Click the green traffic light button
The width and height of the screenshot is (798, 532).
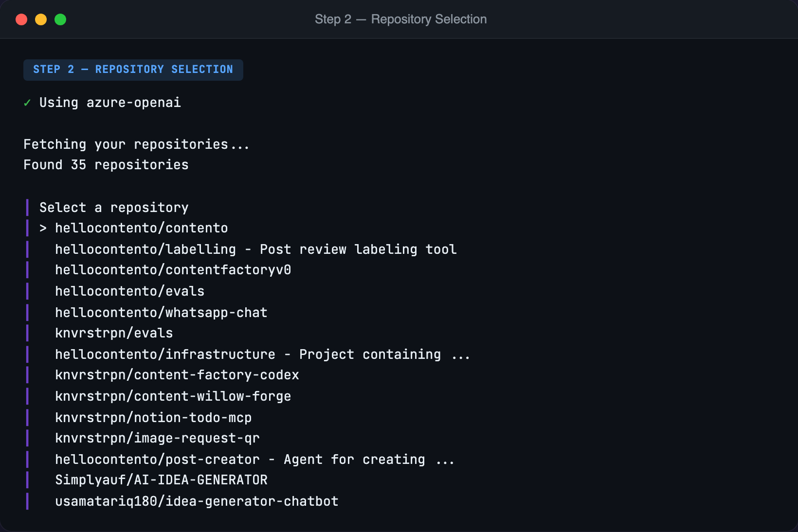[x=60, y=19]
